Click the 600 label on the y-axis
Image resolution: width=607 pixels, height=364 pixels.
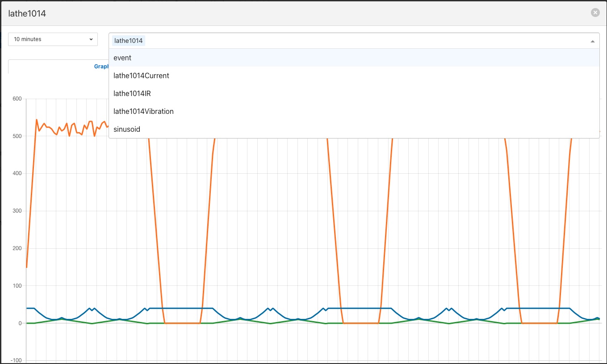point(17,99)
